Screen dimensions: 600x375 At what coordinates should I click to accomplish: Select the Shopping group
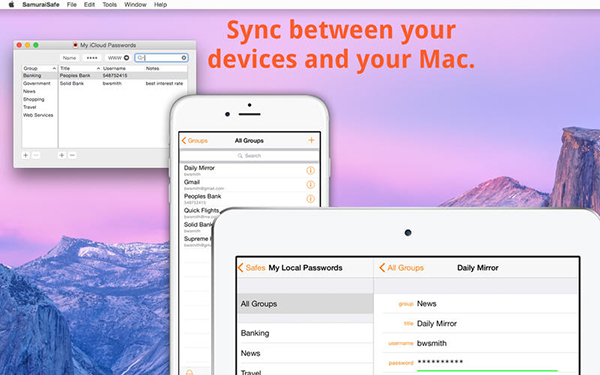point(39,99)
